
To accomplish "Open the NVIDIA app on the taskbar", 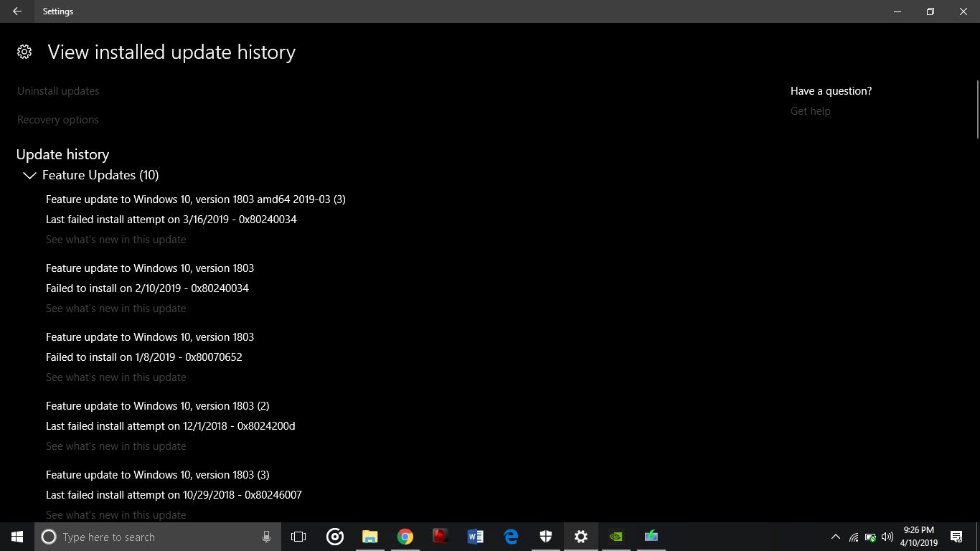I will point(616,537).
